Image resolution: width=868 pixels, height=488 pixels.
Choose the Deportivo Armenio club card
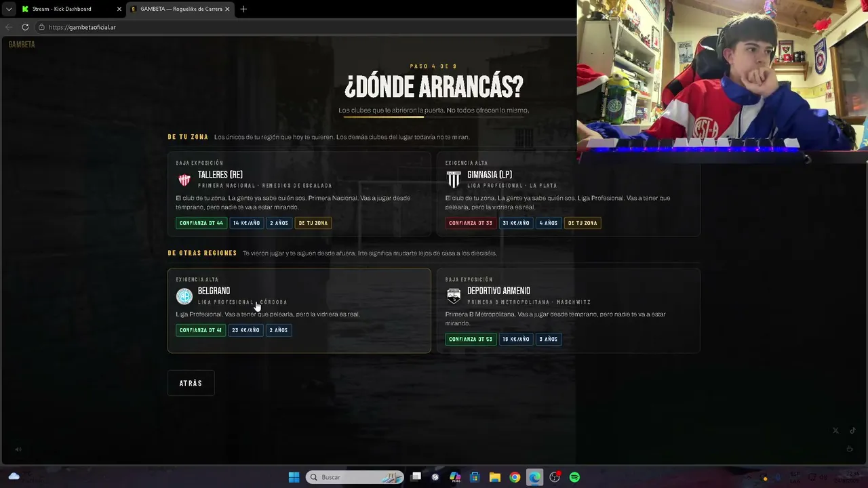pyautogui.click(x=568, y=310)
